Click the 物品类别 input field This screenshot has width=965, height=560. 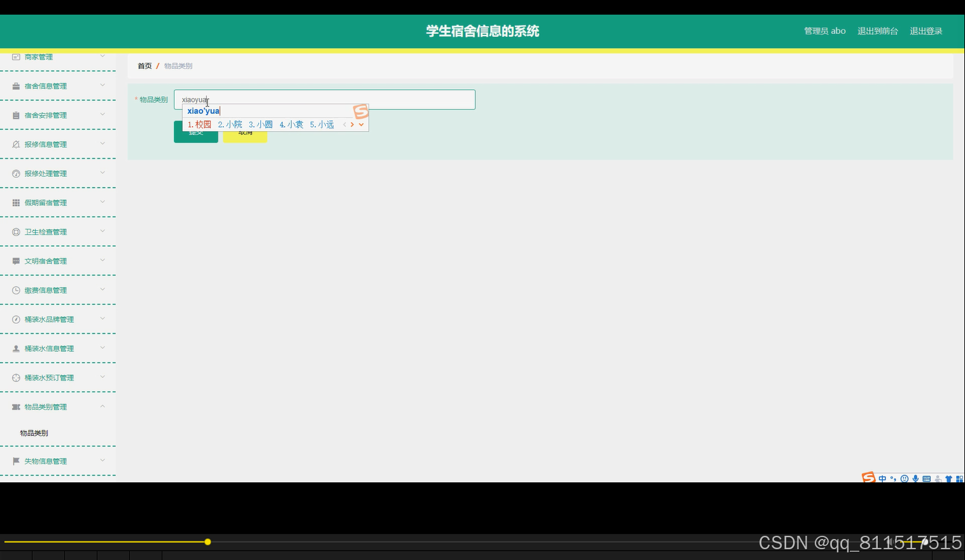pyautogui.click(x=325, y=100)
